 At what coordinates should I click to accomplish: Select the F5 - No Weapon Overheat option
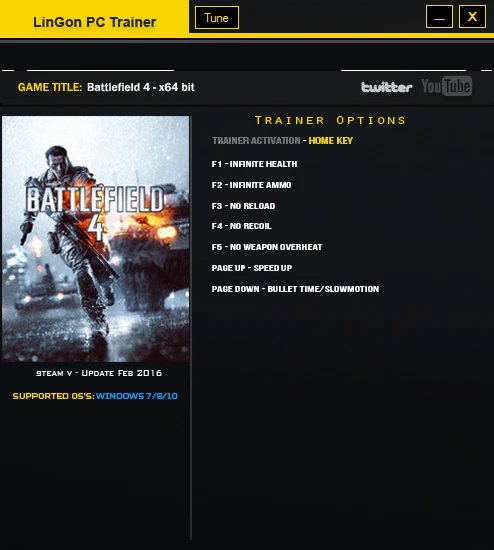point(267,247)
